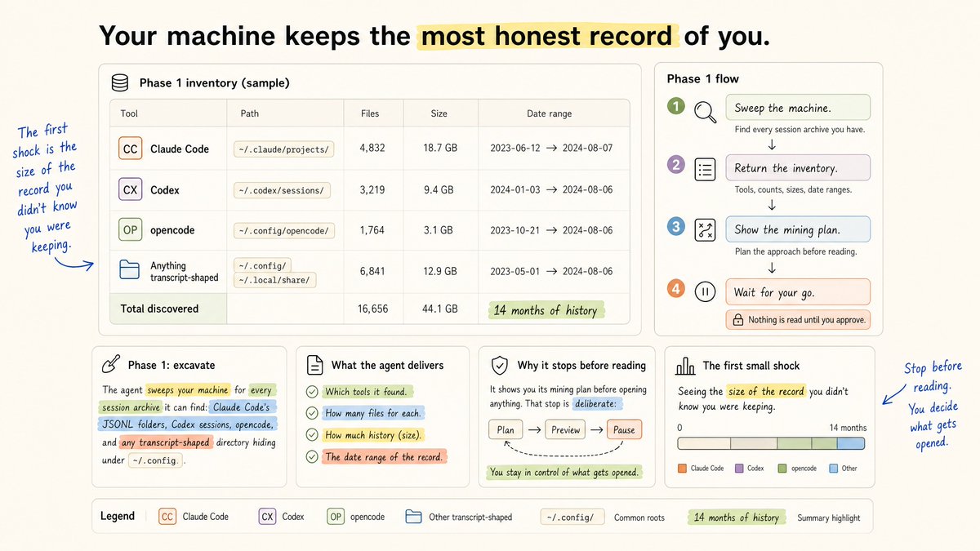Click the Show the mining plan step box

pyautogui.click(x=797, y=229)
